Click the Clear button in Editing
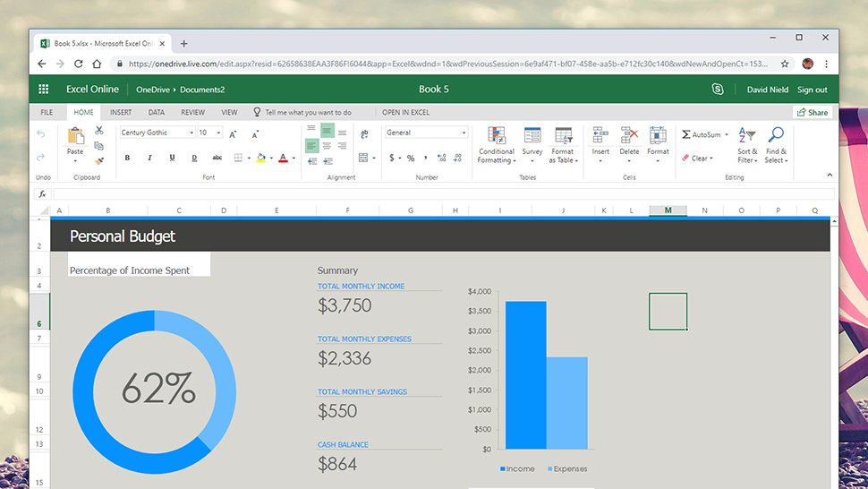Image resolution: width=868 pixels, height=489 pixels. (697, 159)
